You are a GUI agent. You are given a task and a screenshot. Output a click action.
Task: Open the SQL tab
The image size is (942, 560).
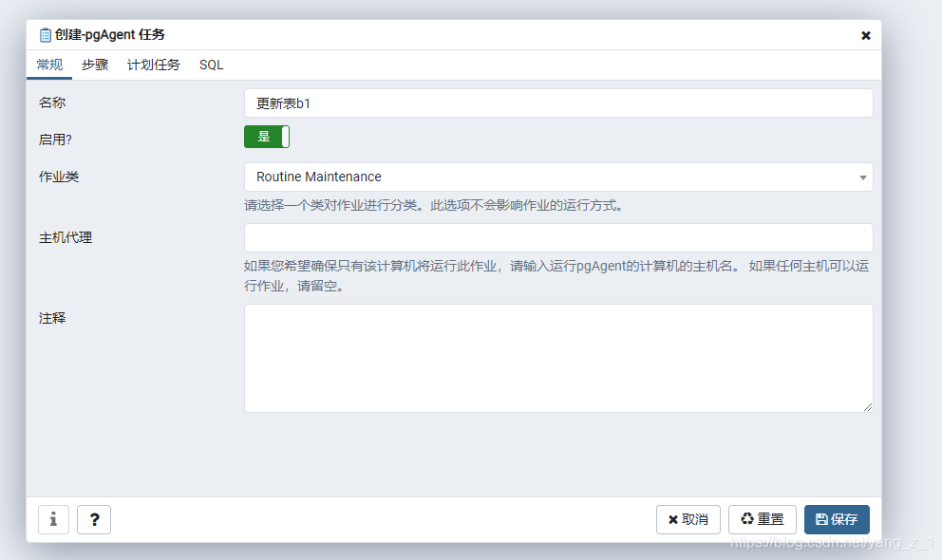tap(212, 65)
